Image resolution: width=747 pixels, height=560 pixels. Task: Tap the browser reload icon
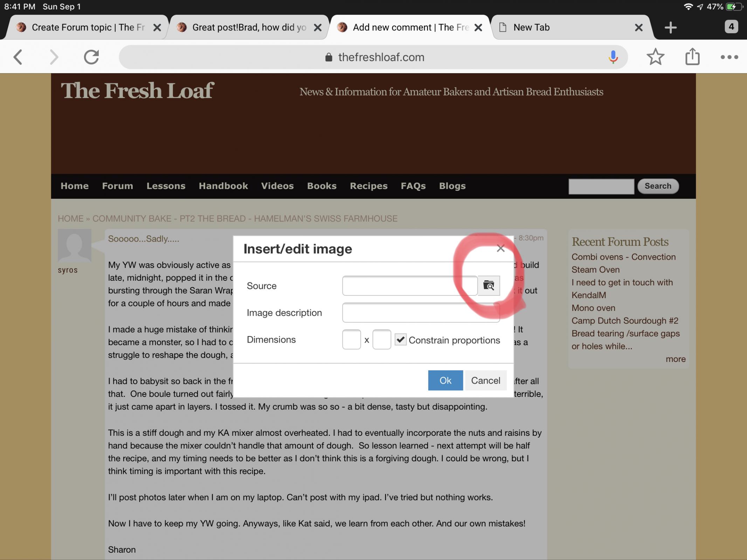click(x=91, y=57)
